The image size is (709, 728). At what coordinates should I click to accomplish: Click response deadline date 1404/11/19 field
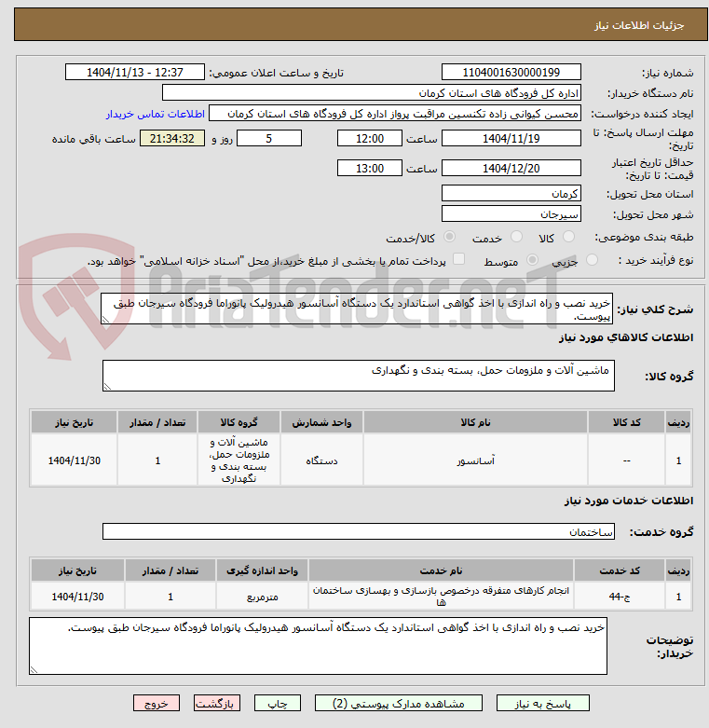click(511, 138)
